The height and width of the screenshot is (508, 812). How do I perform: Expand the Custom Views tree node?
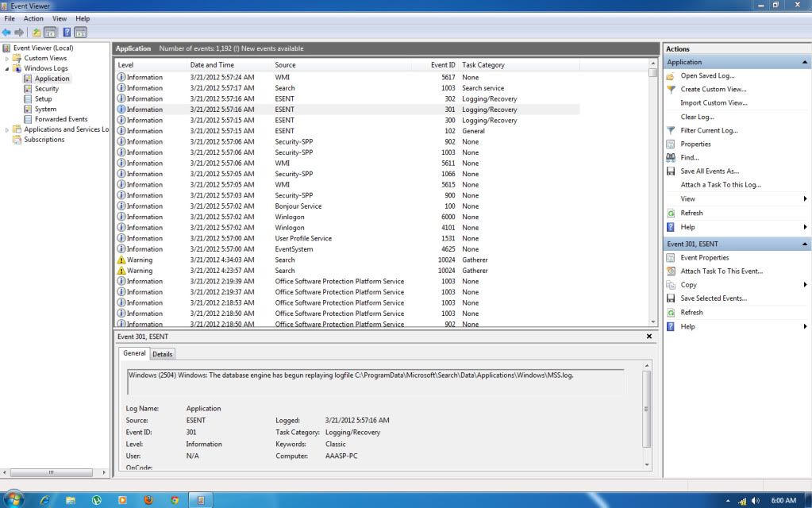(x=6, y=59)
